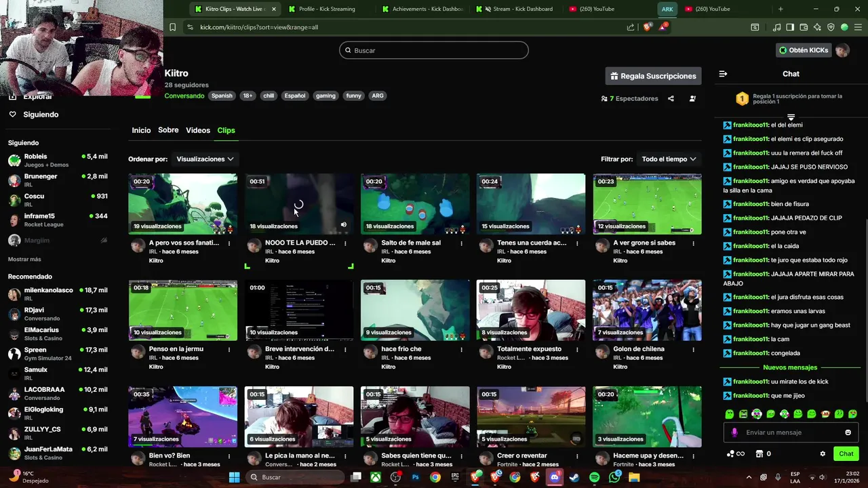Image resolution: width=868 pixels, height=488 pixels.
Task: Open the Brave music playlist icon
Action: 776,27
